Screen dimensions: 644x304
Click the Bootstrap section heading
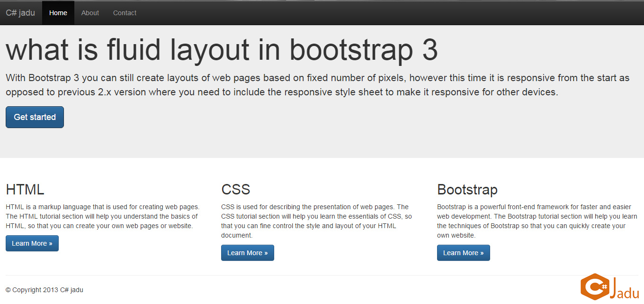(467, 190)
